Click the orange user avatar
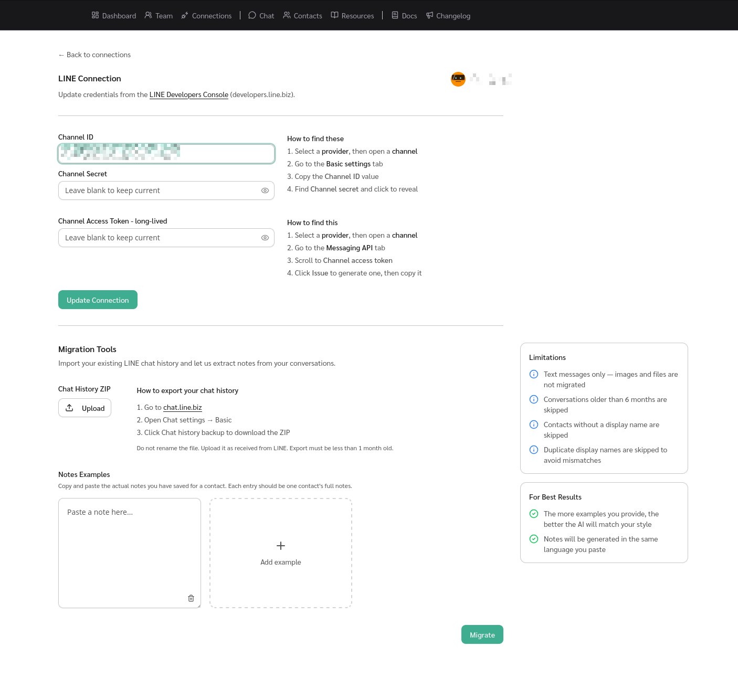The image size is (738, 700). click(x=458, y=79)
